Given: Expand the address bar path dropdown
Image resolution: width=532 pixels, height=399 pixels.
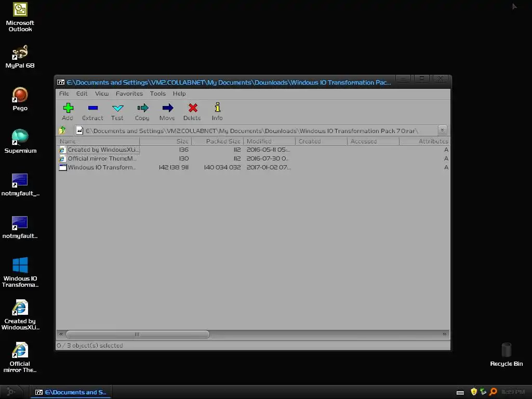Looking at the screenshot, I should [x=442, y=130].
